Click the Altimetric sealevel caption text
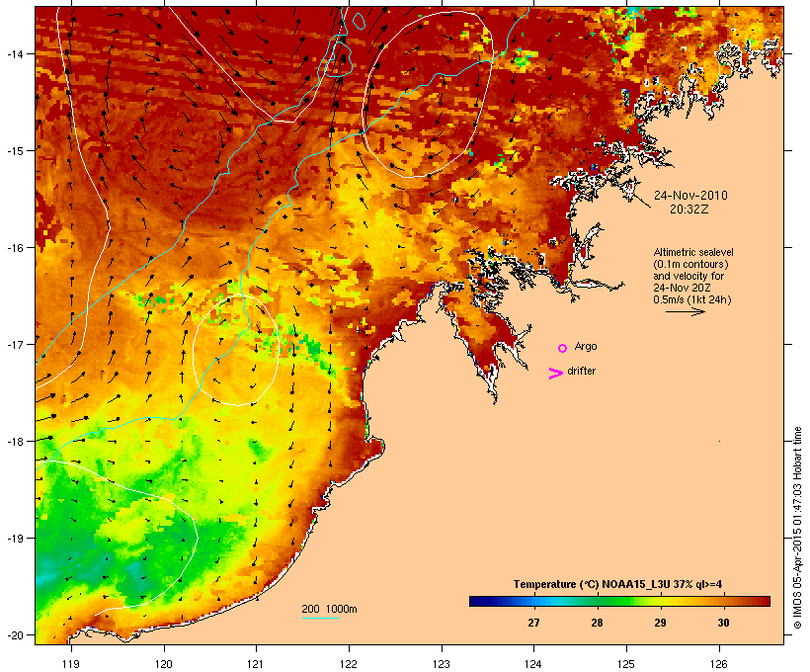Screen dimensions: 810x672 click(693, 252)
